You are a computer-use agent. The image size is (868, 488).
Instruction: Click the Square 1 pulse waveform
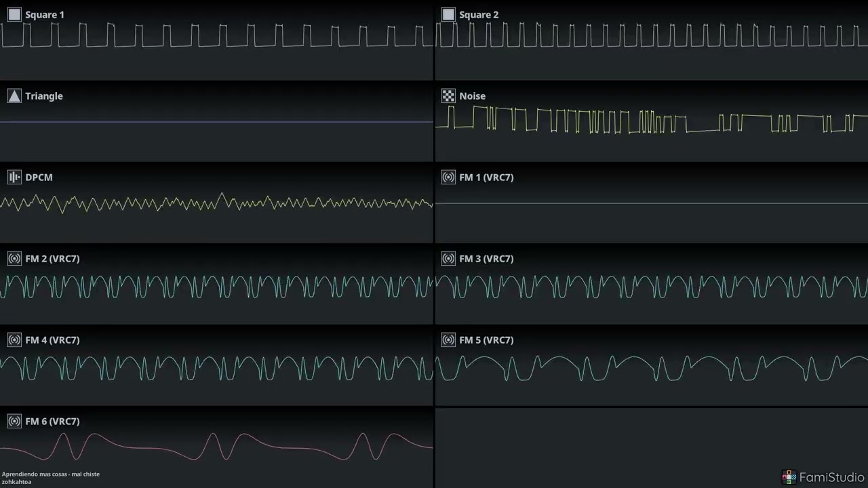(217, 35)
